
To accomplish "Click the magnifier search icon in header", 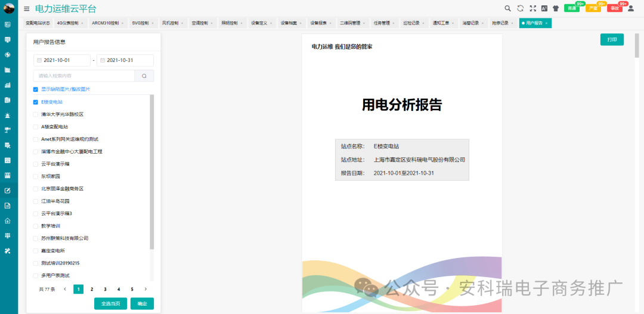I will (x=507, y=8).
